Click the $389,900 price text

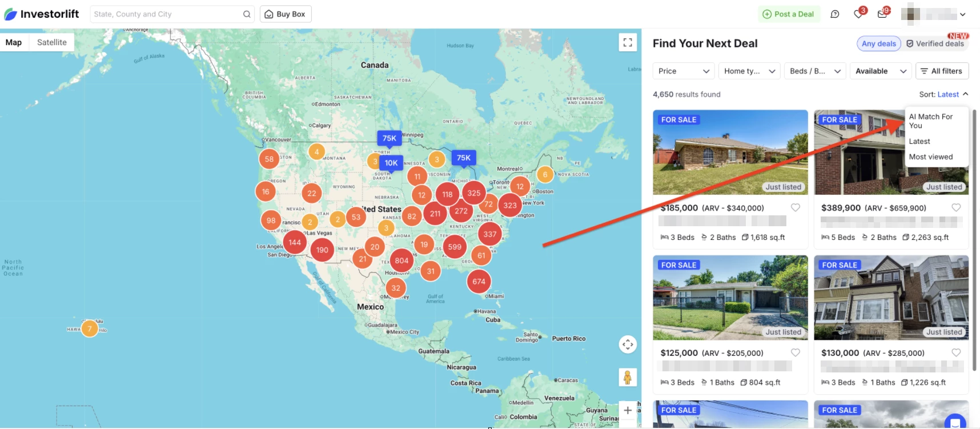point(841,208)
